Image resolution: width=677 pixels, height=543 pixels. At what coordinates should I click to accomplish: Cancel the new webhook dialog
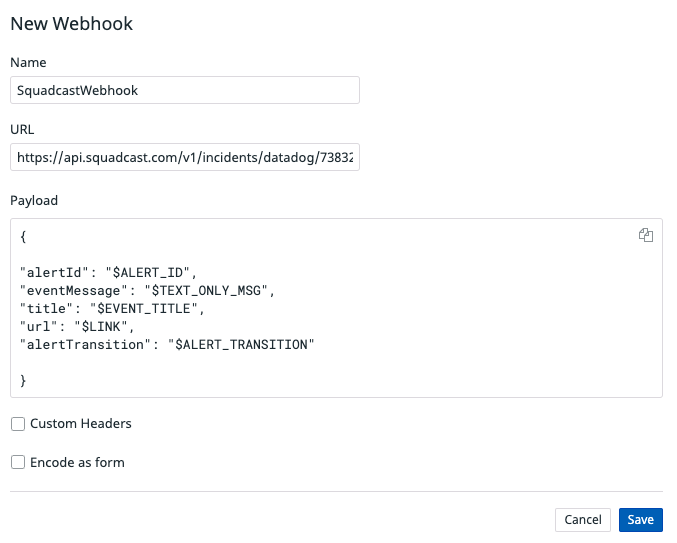[x=582, y=520]
